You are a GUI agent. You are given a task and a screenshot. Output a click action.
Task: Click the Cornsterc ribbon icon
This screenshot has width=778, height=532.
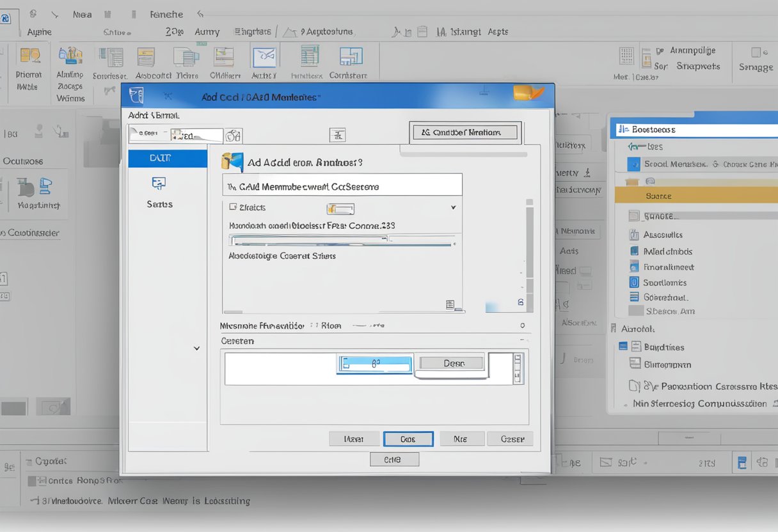pyautogui.click(x=351, y=57)
